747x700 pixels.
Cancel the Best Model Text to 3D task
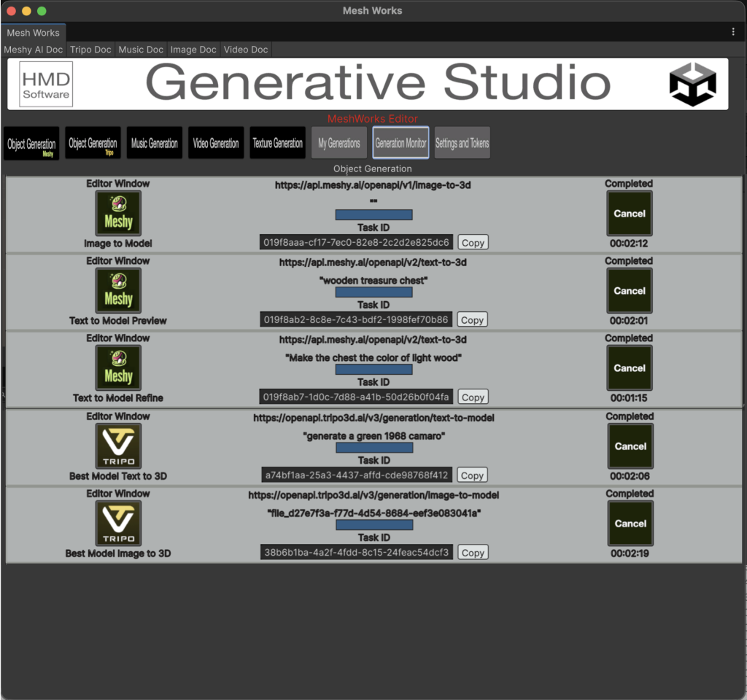click(x=630, y=446)
